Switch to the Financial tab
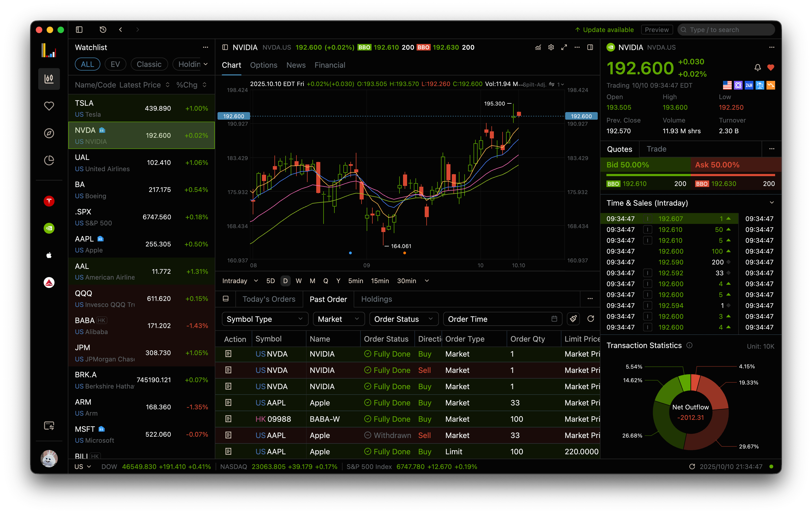The image size is (812, 514). pyautogui.click(x=330, y=65)
